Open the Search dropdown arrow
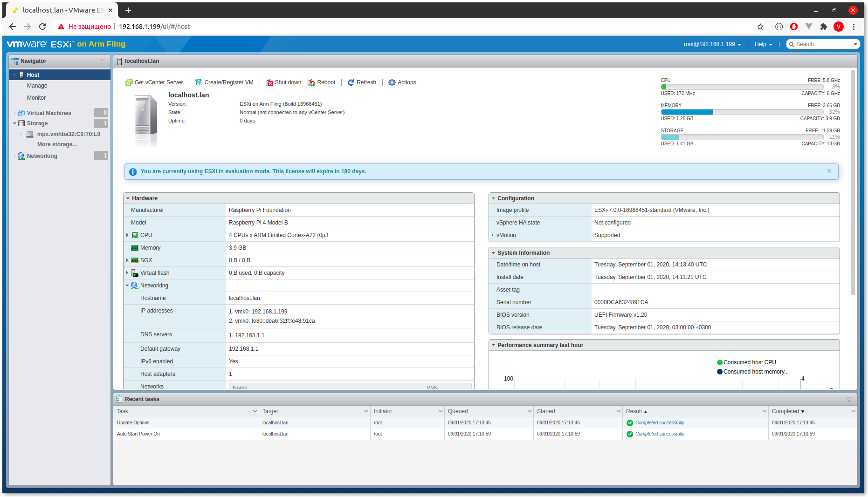 (x=855, y=44)
